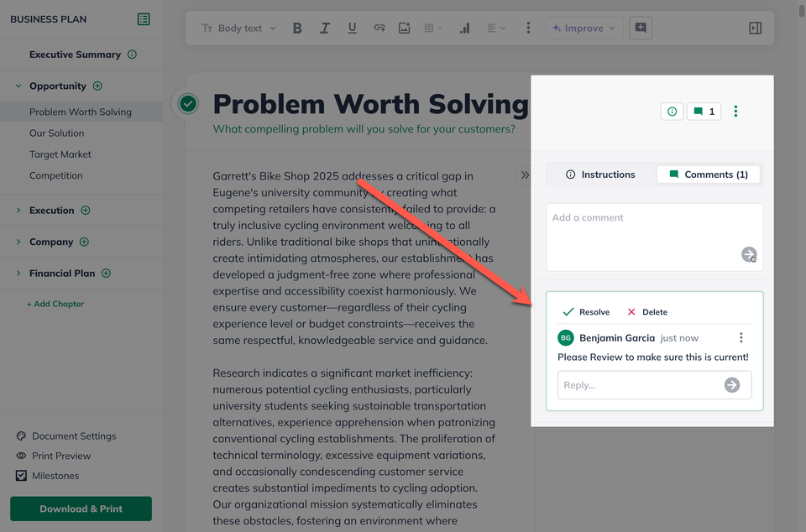Open the Body text style dropdown
This screenshot has height=532, width=806.
point(239,29)
